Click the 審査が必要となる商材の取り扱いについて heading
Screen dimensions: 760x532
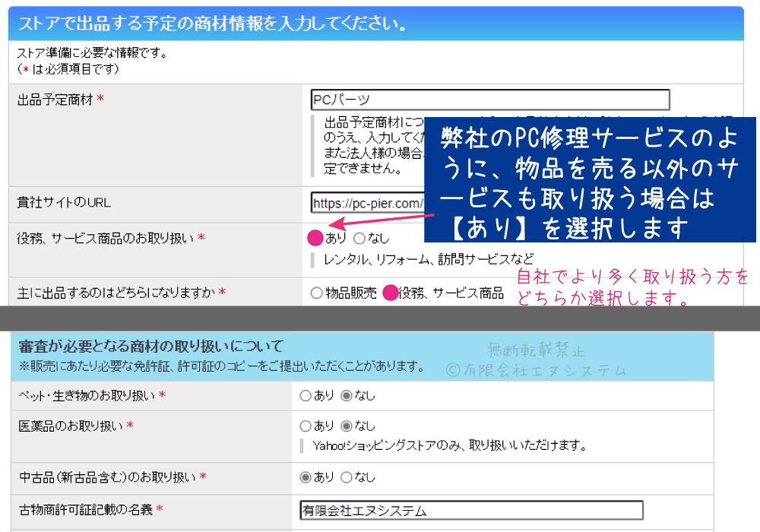[x=150, y=347]
